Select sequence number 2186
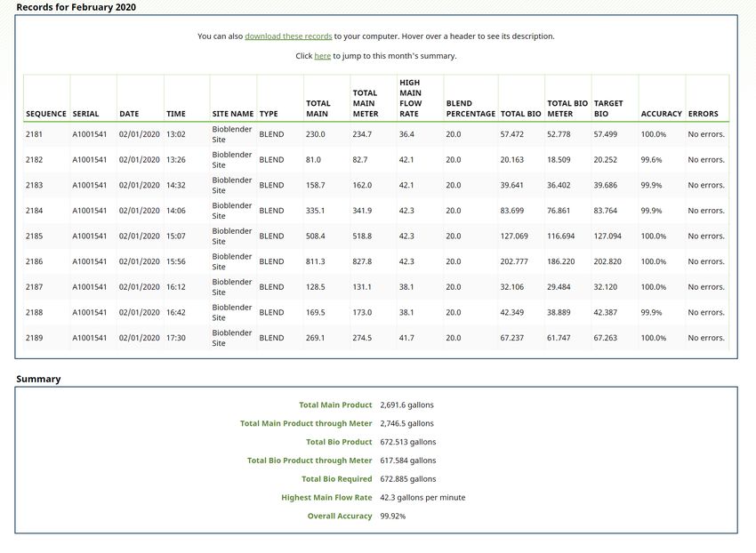756x553 pixels. [34, 261]
